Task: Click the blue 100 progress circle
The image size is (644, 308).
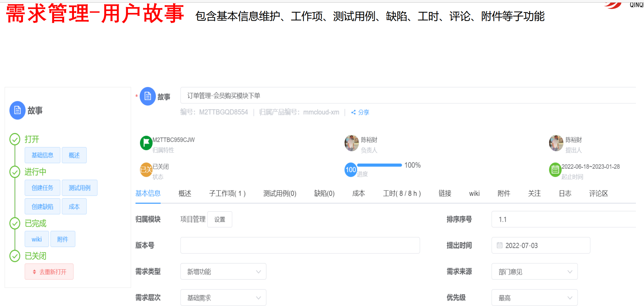Action: click(x=350, y=170)
